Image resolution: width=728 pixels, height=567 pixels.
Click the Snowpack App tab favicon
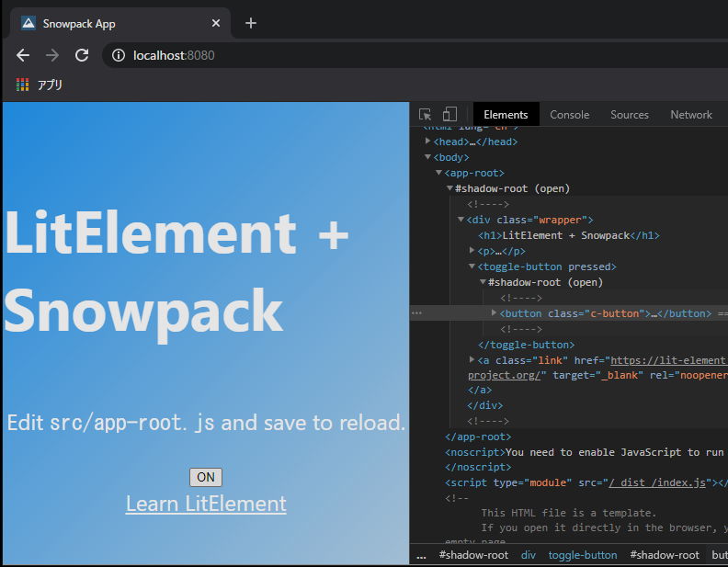[x=28, y=23]
